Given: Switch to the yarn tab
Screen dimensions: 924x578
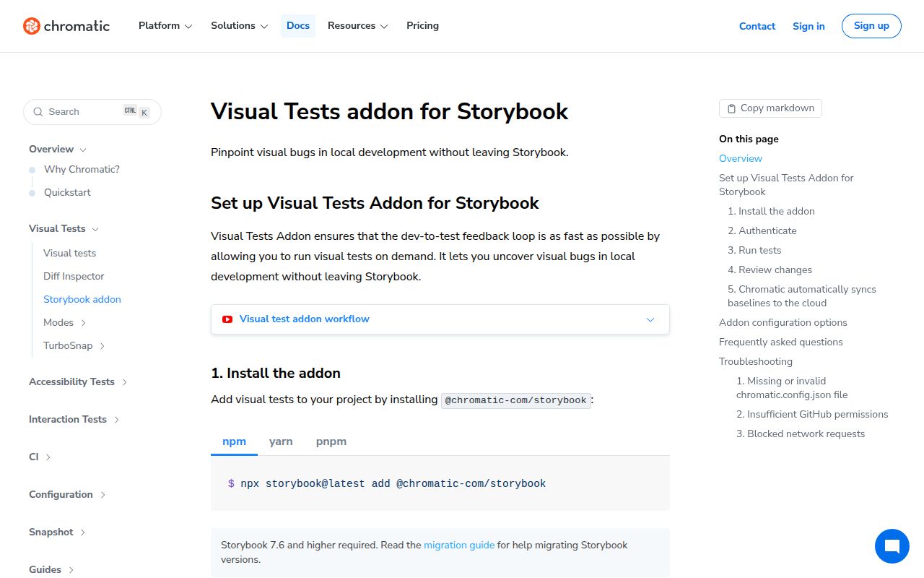Looking at the screenshot, I should coord(281,441).
